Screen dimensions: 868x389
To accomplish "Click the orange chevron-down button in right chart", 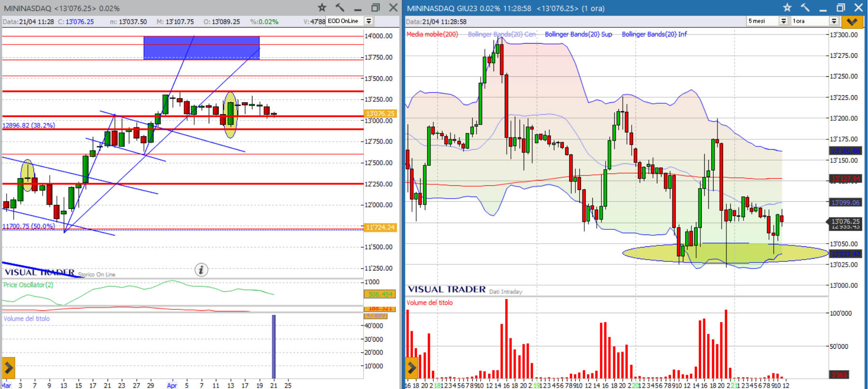I will point(852,21).
